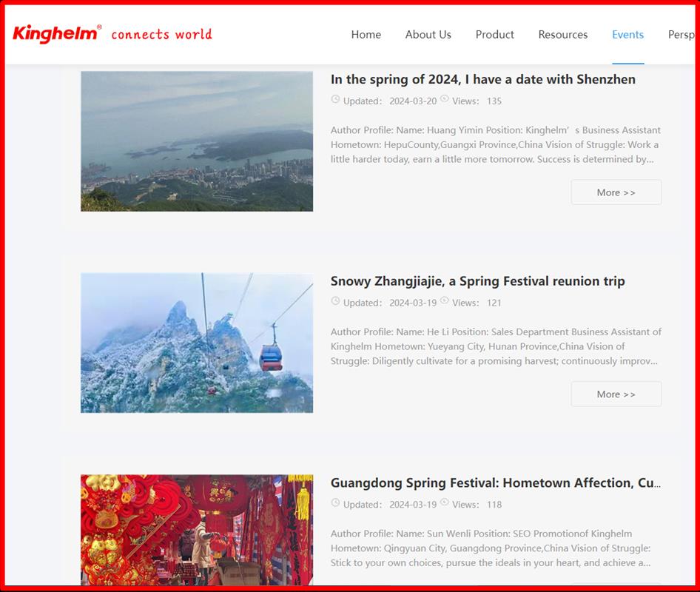Open the Kinghelm logo homepage link
Viewport: 700px width, 592px height.
pyautogui.click(x=57, y=34)
